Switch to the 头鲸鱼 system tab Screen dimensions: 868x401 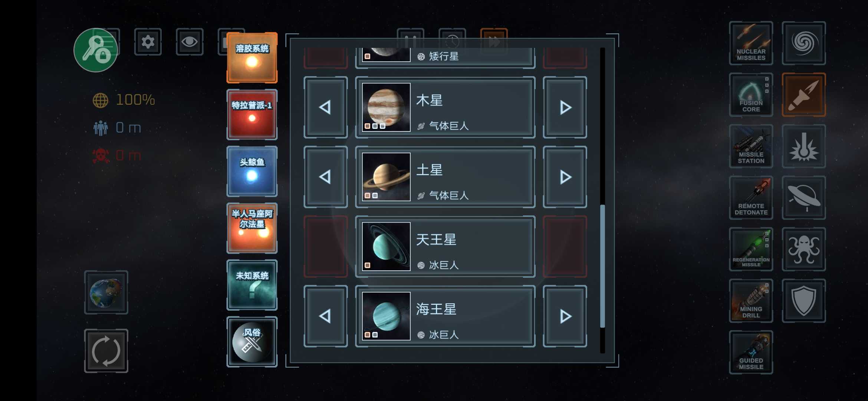pos(252,171)
